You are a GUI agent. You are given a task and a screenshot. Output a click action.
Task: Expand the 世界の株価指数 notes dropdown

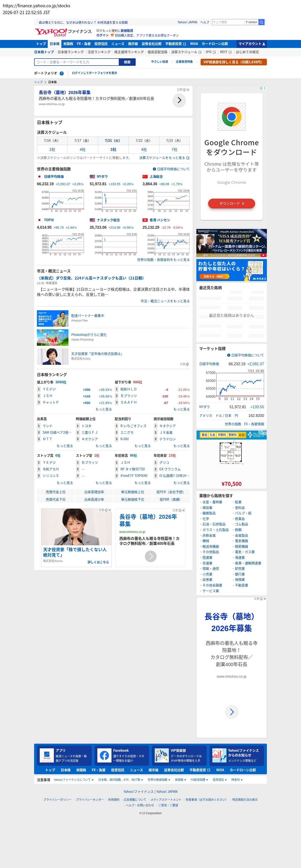coord(158,780)
